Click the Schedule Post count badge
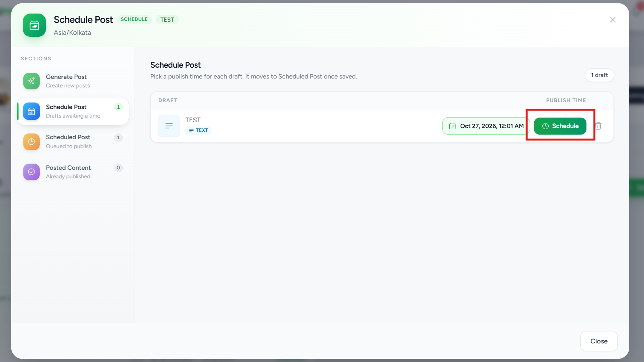The height and width of the screenshot is (362, 644). coord(118,107)
